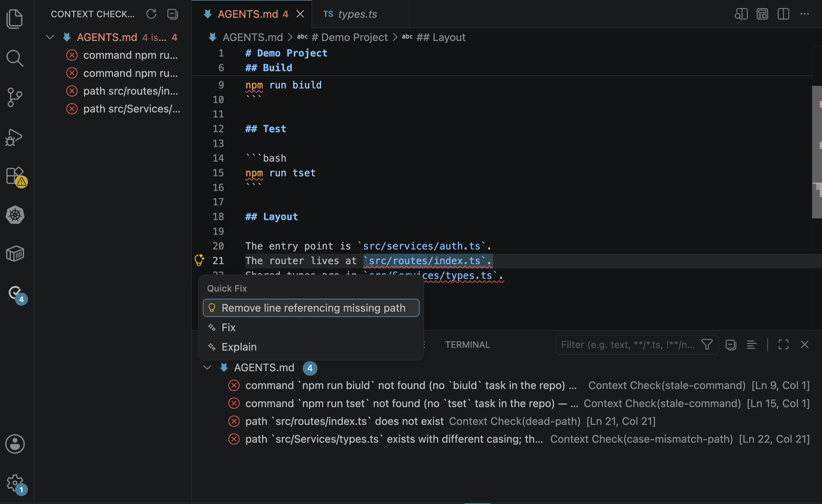Click the minimap slider on editor right edge
The image size is (822, 504).
(x=817, y=152)
